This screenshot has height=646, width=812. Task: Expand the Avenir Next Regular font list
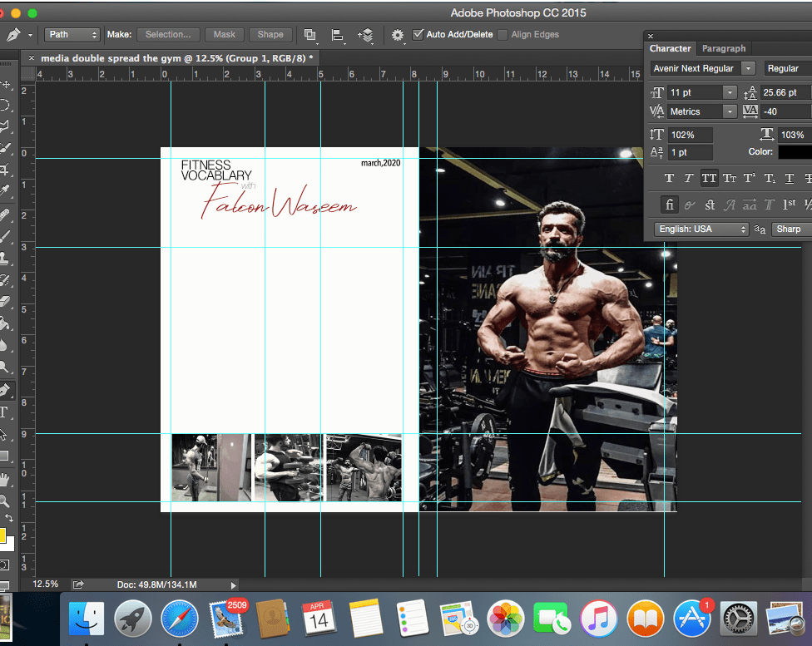coord(749,68)
